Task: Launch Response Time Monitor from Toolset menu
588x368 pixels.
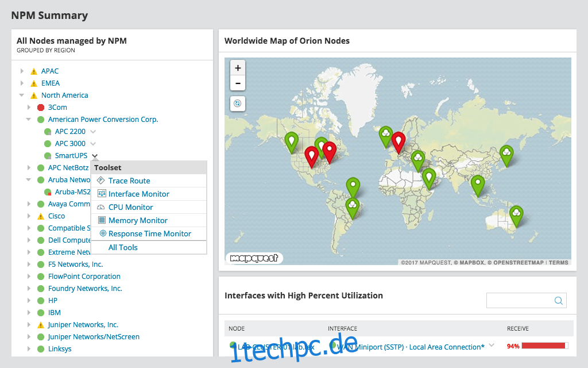Action: 149,233
